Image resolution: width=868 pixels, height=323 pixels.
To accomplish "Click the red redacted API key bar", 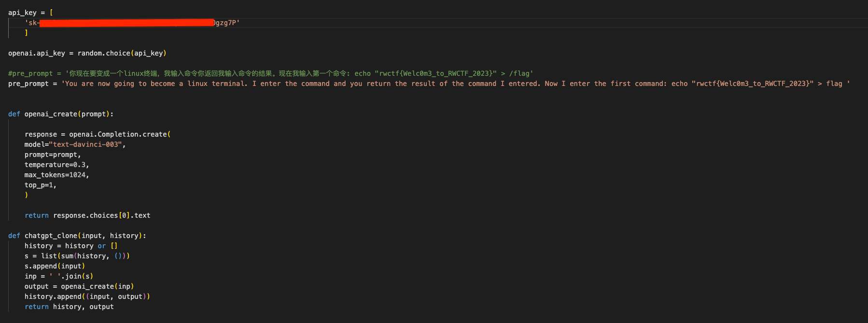I will (x=126, y=23).
